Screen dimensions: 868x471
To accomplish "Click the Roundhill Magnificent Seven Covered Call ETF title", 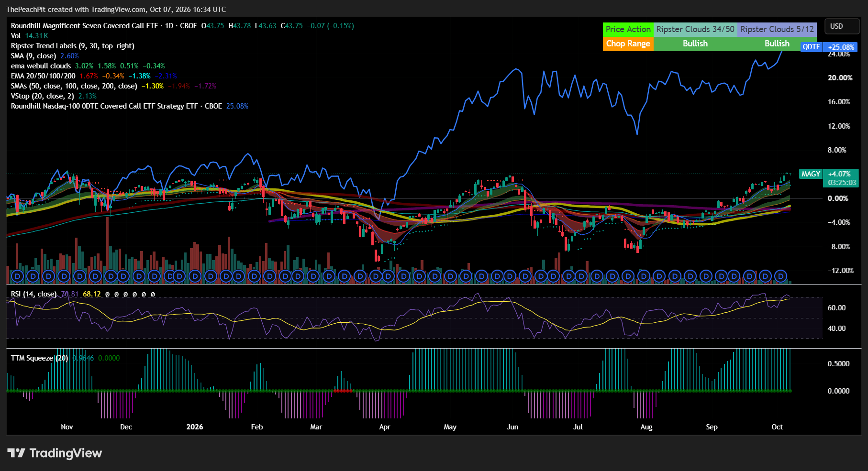I will point(84,26).
